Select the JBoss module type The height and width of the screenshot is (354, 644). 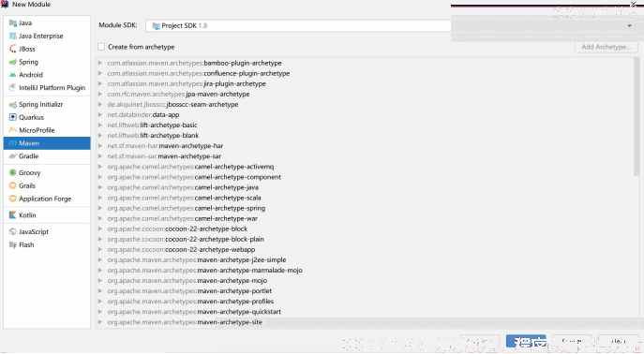[26, 49]
